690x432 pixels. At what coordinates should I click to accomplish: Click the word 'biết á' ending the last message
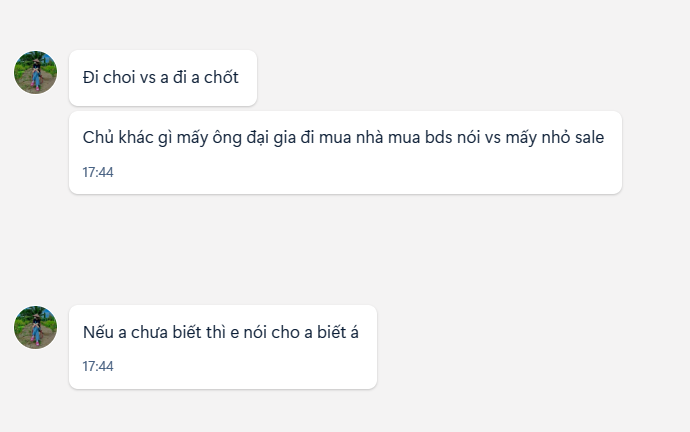(338, 332)
